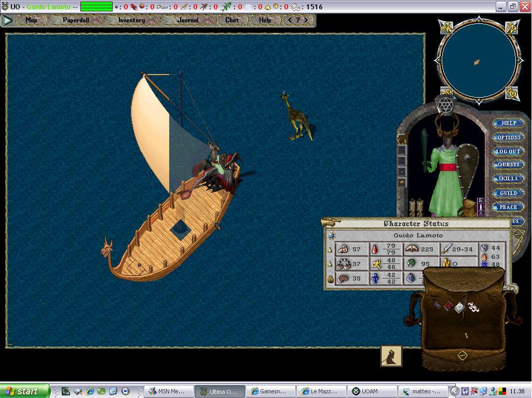Select the scissors in the backpack
The image size is (532, 398).
click(437, 306)
